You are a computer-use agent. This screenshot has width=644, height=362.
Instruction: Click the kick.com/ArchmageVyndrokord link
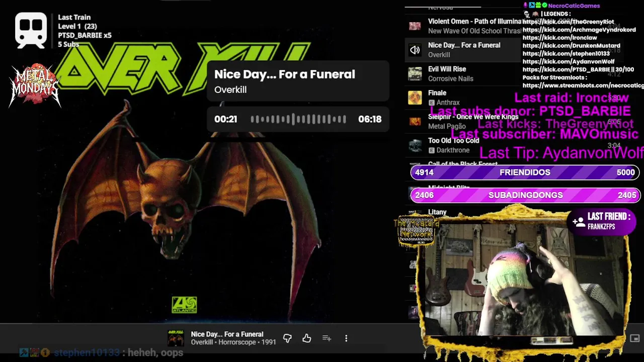[x=579, y=30]
